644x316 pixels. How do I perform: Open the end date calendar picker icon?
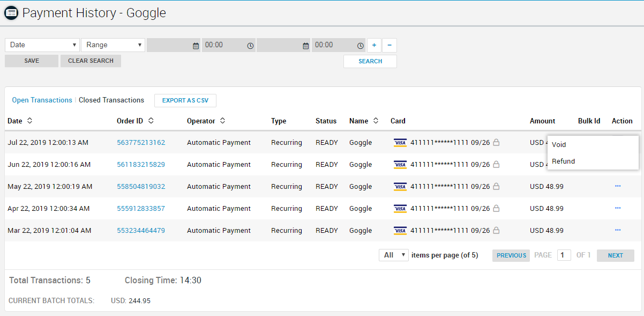[306, 46]
